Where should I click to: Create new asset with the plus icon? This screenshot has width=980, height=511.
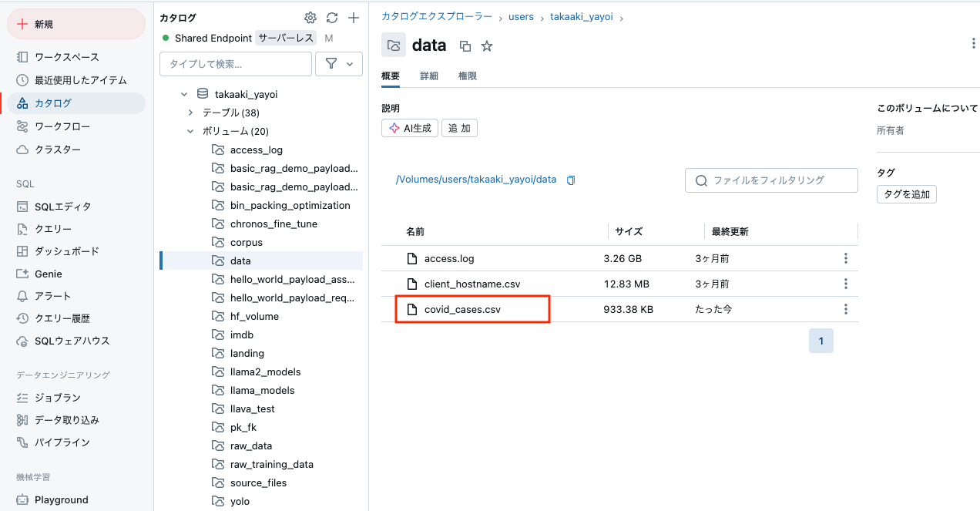(354, 17)
